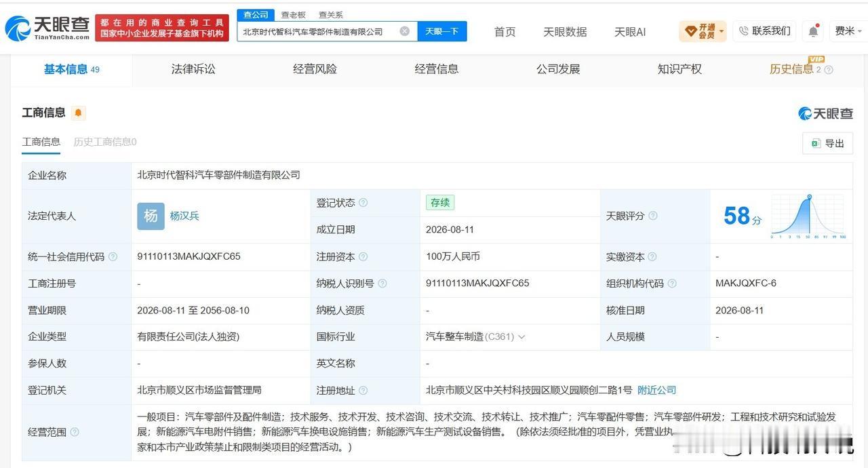The image size is (868, 468).
Task: Switch to the 查老板 search tab
Action: point(294,14)
